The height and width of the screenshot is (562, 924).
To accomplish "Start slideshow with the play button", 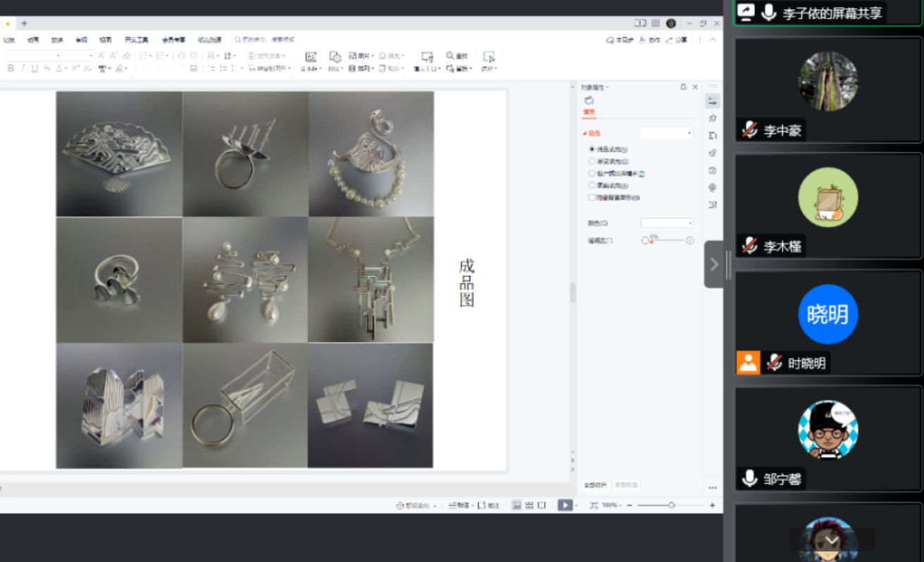I will point(565,505).
